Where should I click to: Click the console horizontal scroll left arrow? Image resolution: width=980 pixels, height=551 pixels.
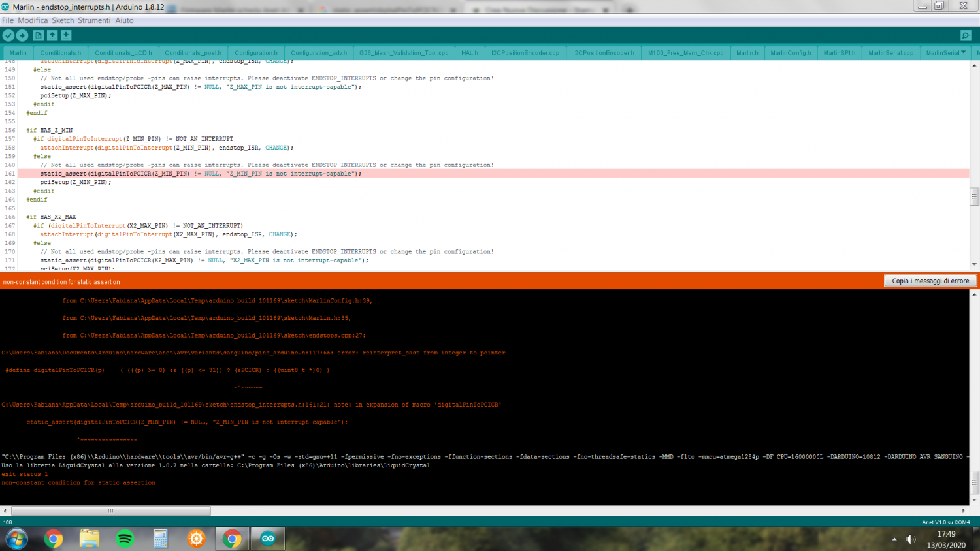(5, 511)
